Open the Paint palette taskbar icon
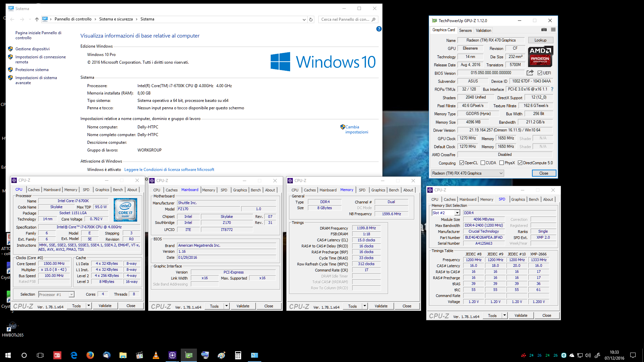Screen dimensions: 644x362 (222, 355)
